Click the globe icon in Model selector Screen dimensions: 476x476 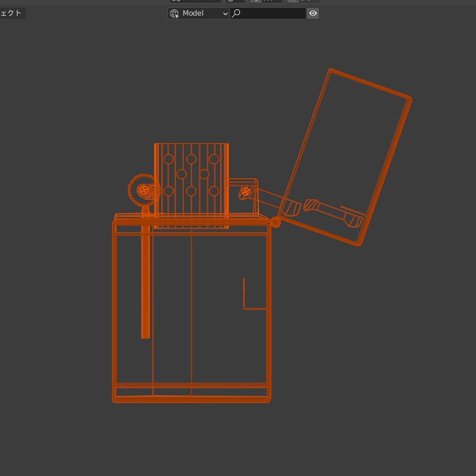click(175, 13)
